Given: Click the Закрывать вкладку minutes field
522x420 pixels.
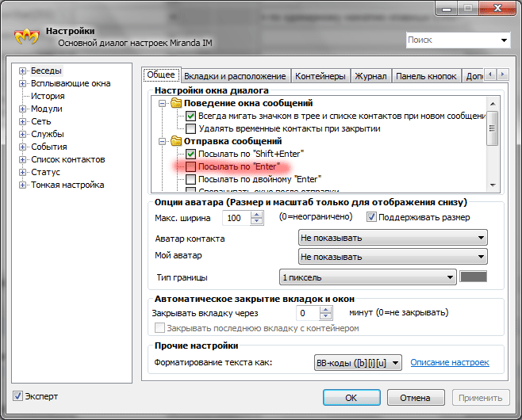Looking at the screenshot, I should pos(308,313).
